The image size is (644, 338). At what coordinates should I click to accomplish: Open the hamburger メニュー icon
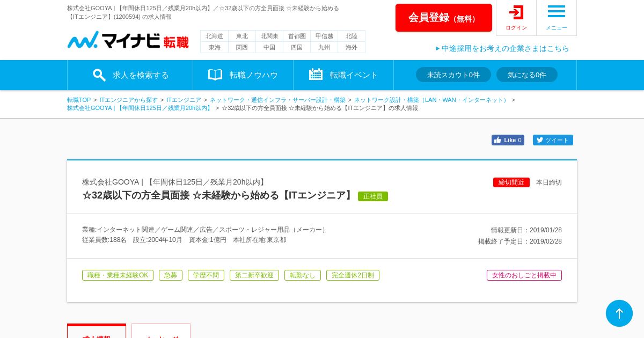click(x=557, y=18)
